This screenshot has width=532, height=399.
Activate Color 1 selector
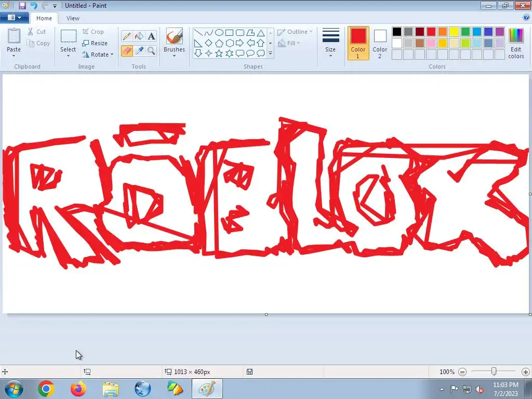[358, 43]
